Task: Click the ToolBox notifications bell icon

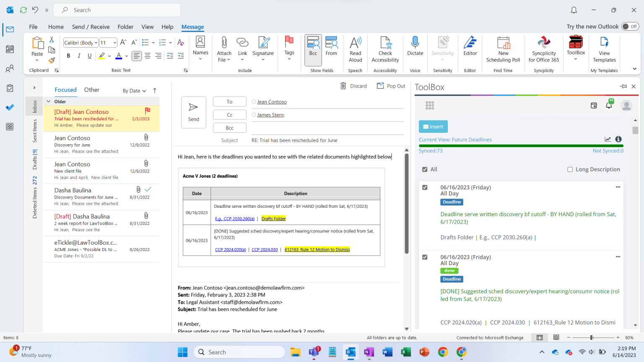Action: click(x=609, y=105)
